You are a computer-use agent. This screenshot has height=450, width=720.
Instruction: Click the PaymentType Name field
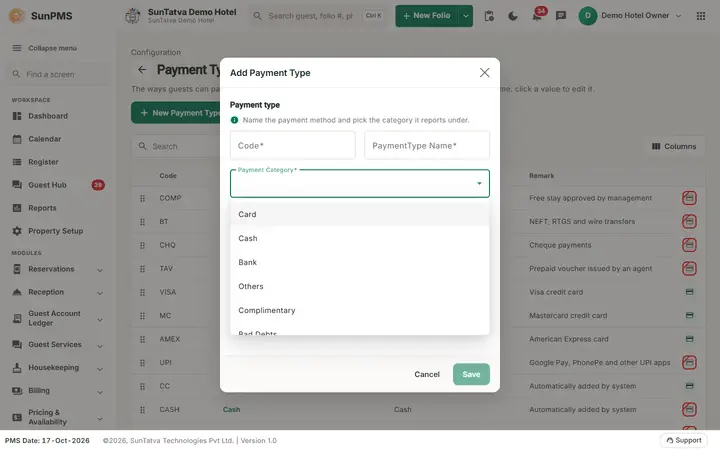coord(427,146)
